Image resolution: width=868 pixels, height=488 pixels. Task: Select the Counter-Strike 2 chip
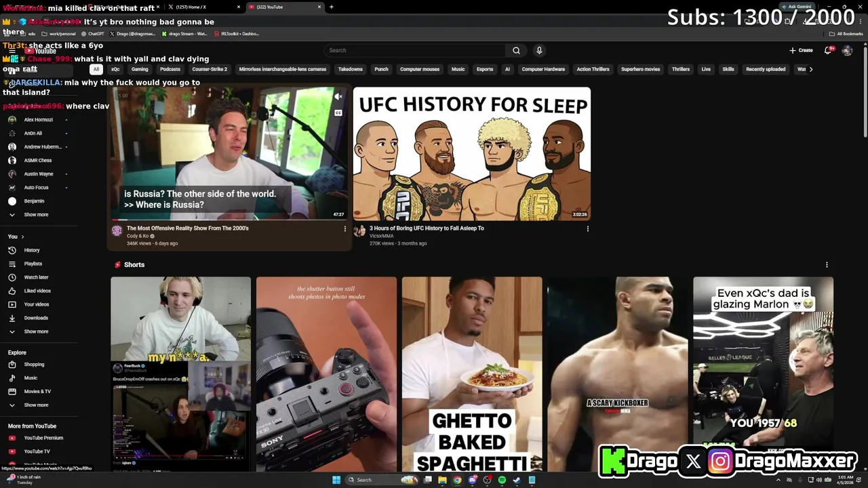pyautogui.click(x=210, y=69)
